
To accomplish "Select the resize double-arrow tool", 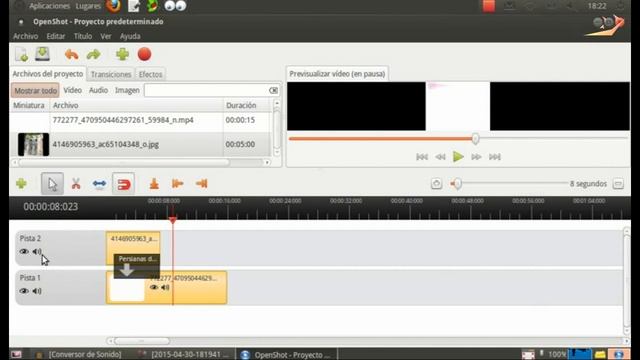I will [x=99, y=184].
